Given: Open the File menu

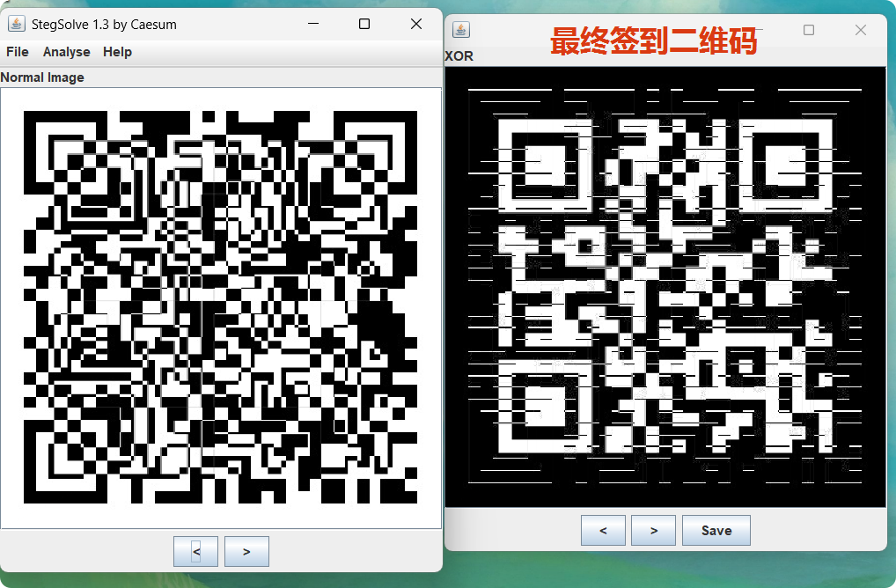Looking at the screenshot, I should coord(18,52).
